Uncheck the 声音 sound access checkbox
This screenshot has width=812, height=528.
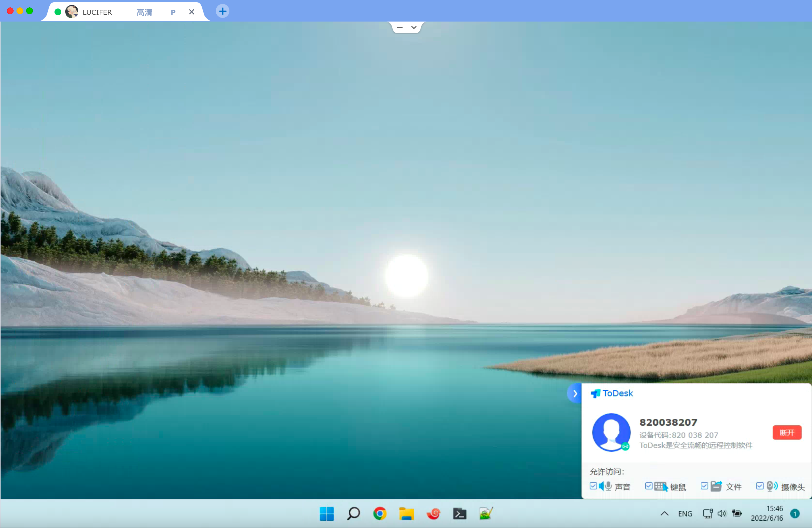tap(593, 486)
